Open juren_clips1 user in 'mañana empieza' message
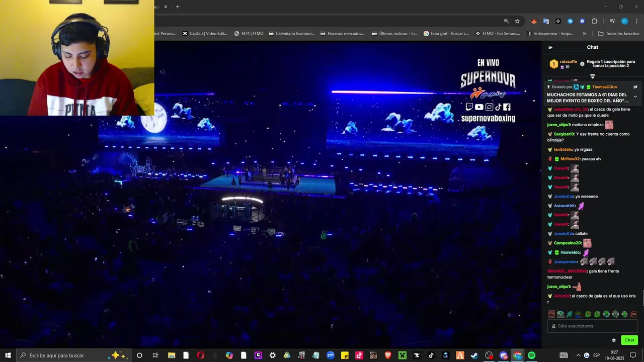The image size is (644, 362). pos(559,125)
